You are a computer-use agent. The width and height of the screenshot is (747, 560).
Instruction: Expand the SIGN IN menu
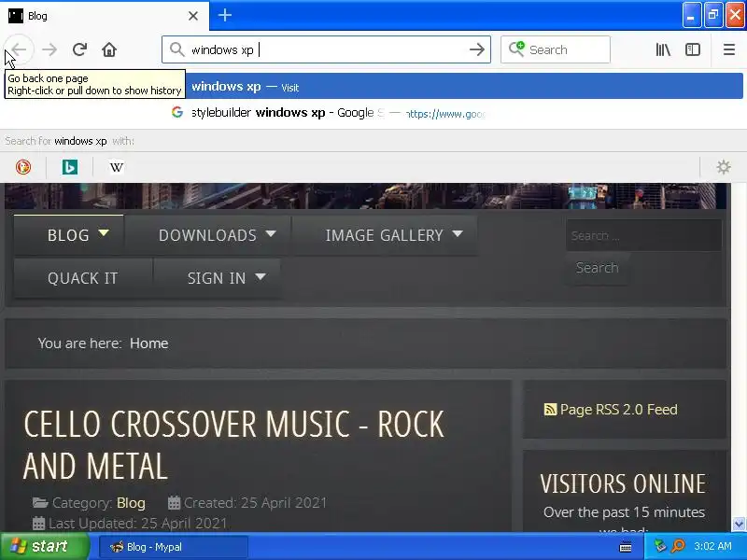(217, 278)
